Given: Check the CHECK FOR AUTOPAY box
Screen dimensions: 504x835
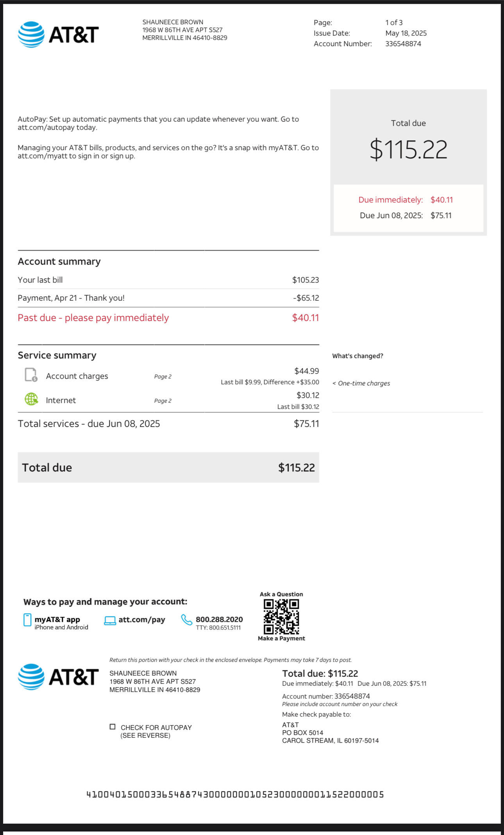Looking at the screenshot, I should 113,727.
